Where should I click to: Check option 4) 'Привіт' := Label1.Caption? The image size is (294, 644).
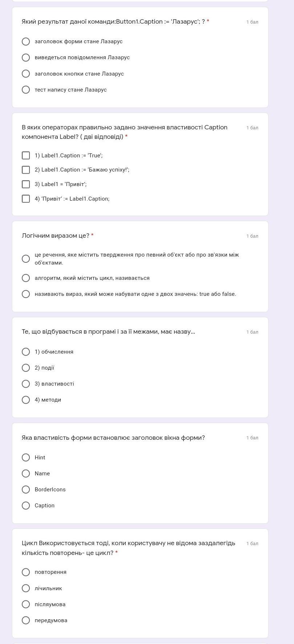26,199
